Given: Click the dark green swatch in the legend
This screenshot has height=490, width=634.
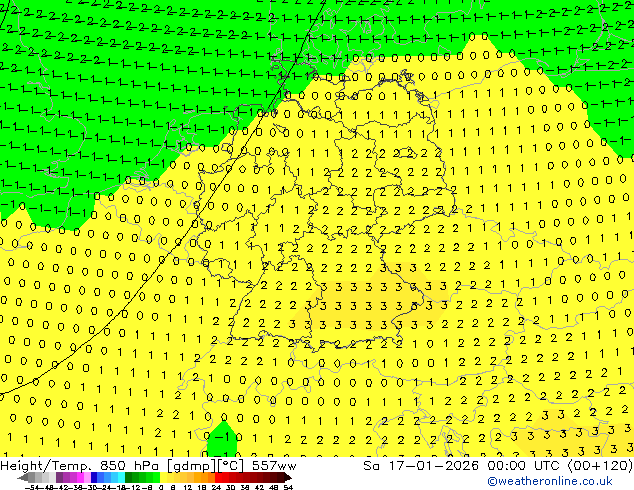Looking at the screenshot, I should click(129, 478).
